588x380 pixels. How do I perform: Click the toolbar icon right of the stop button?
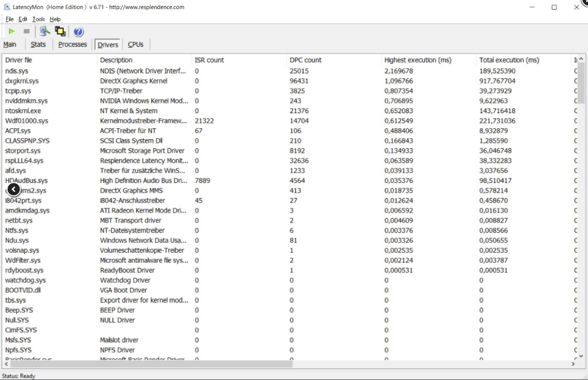pyautogui.click(x=44, y=32)
